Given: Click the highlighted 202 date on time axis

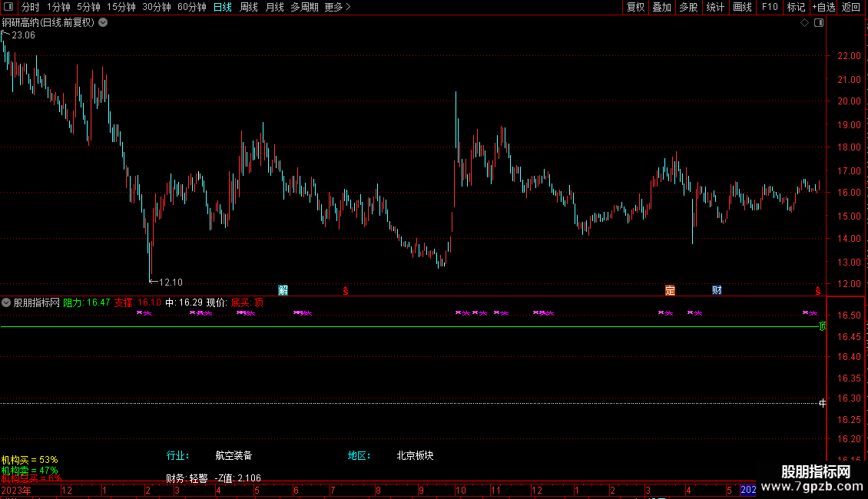Looking at the screenshot, I should tap(748, 490).
